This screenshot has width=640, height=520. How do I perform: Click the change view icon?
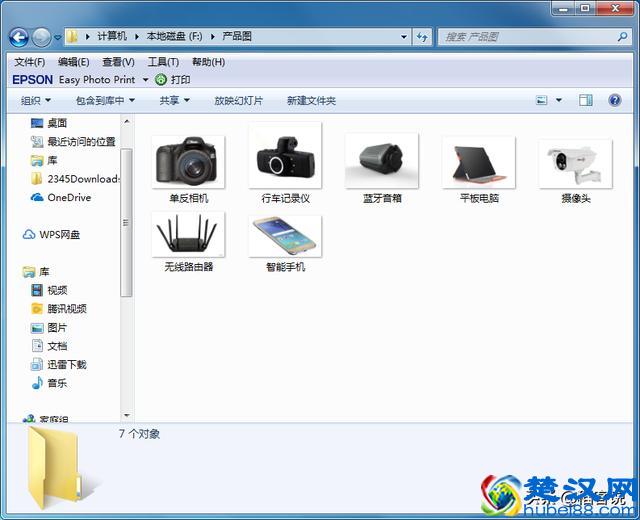[x=542, y=100]
